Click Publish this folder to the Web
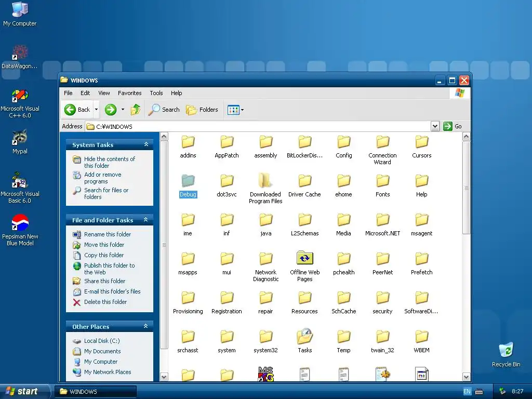The height and width of the screenshot is (399, 532). (x=109, y=269)
